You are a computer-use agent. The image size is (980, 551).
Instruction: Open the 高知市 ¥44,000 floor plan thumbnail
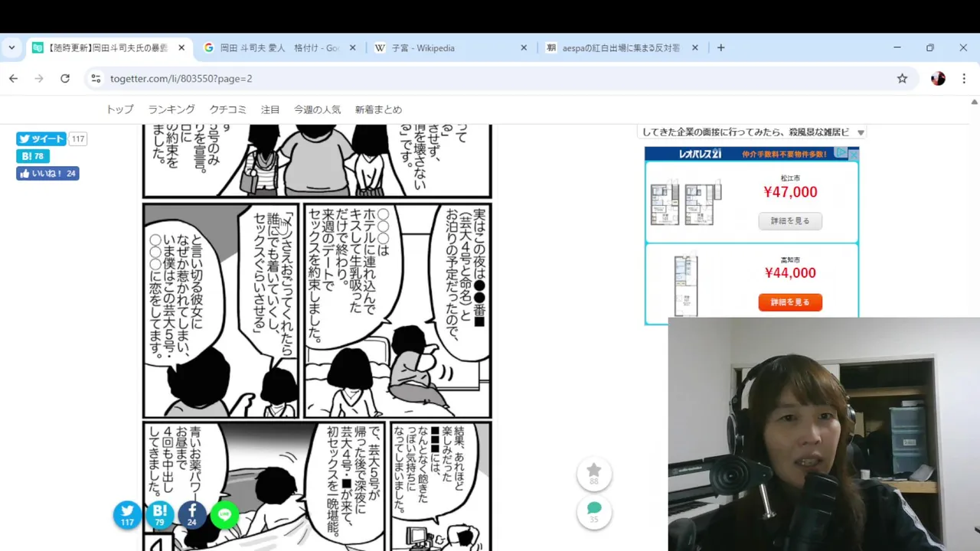pos(686,283)
